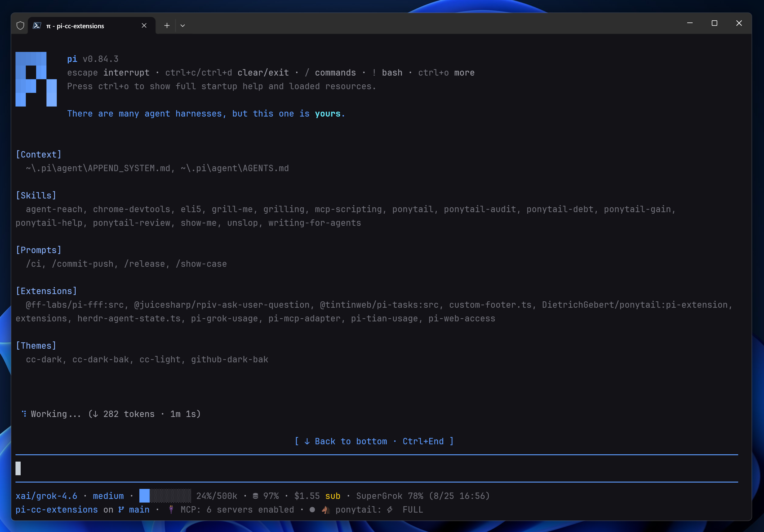The width and height of the screenshot is (764, 532).
Task: Click the /show-case prompt
Action: coord(201,264)
